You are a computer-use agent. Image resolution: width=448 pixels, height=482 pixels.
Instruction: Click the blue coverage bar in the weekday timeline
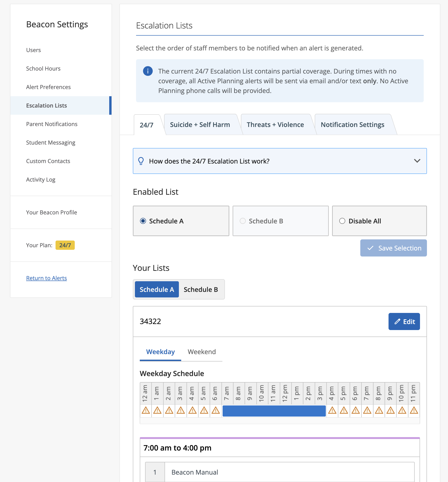pyautogui.click(x=274, y=411)
